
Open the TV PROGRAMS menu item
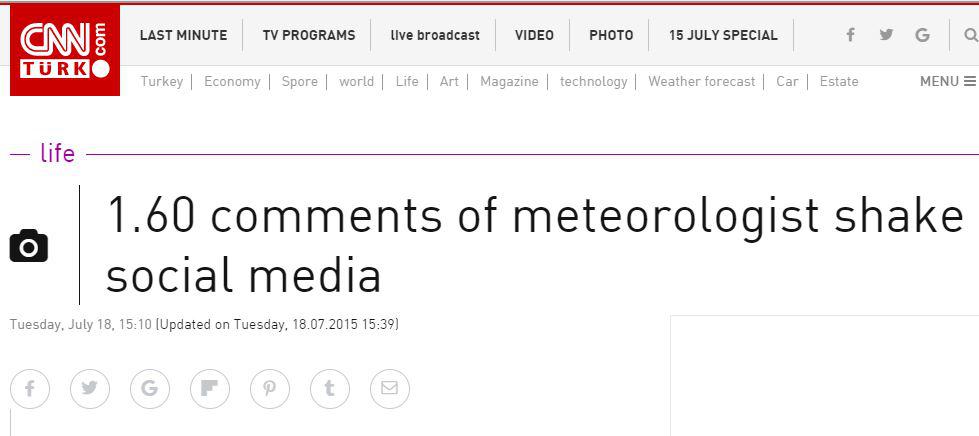click(x=309, y=36)
